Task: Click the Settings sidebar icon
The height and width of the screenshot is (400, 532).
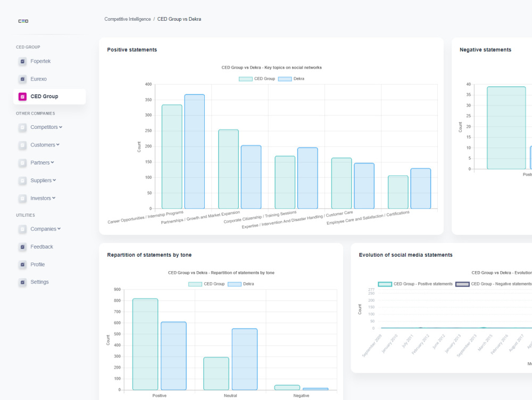Action: (22, 282)
